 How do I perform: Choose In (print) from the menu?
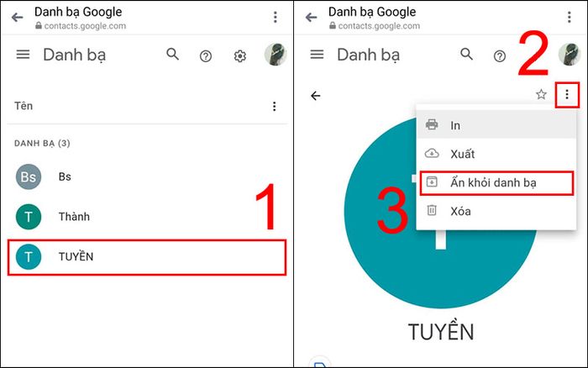click(496, 125)
